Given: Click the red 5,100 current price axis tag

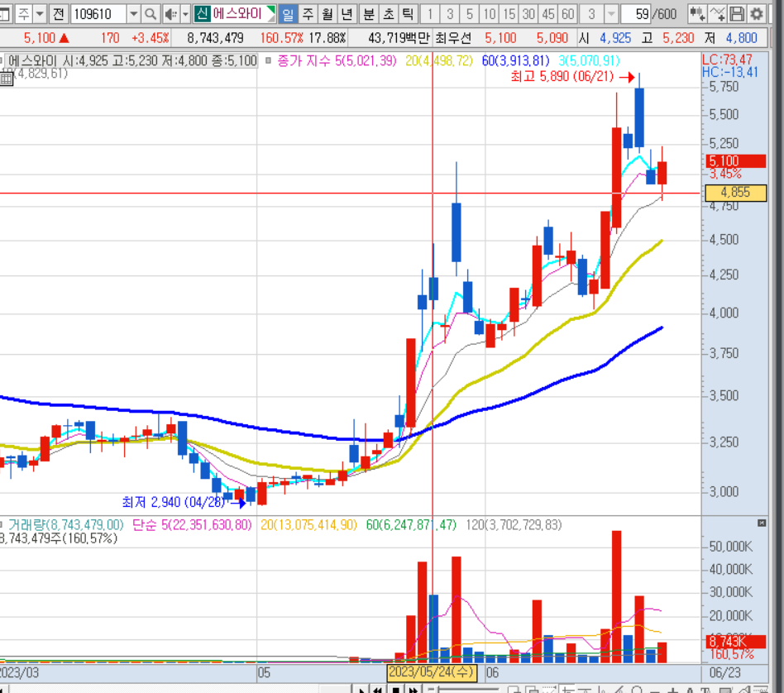Looking at the screenshot, I should coord(735,161).
